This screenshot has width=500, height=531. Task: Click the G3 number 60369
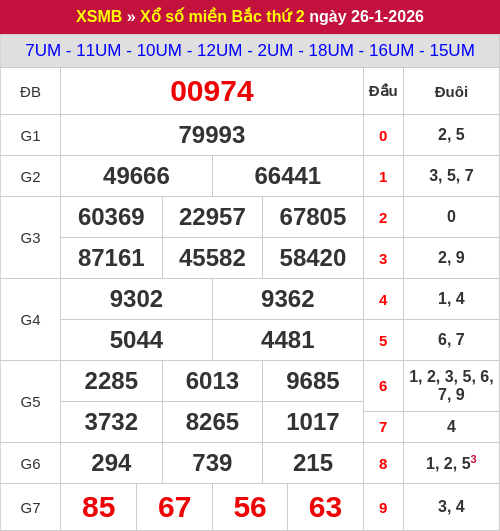111,217
